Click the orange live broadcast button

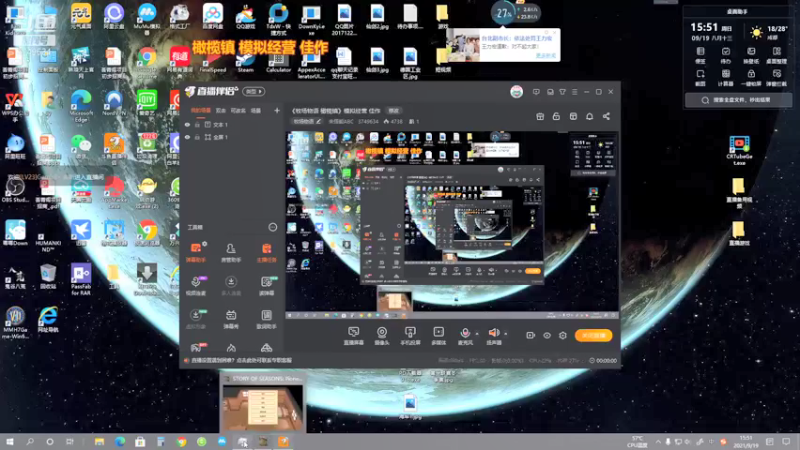(x=593, y=335)
